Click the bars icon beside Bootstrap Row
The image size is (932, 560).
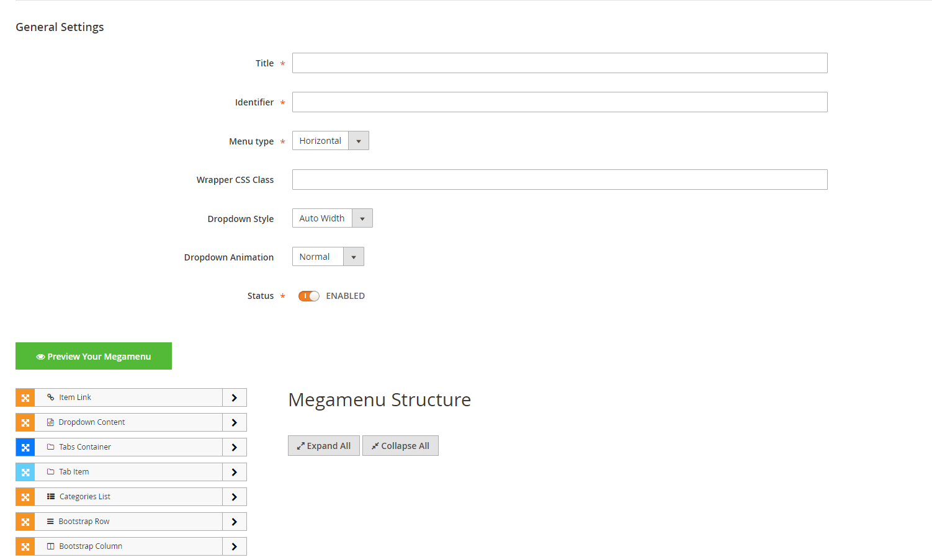point(51,522)
